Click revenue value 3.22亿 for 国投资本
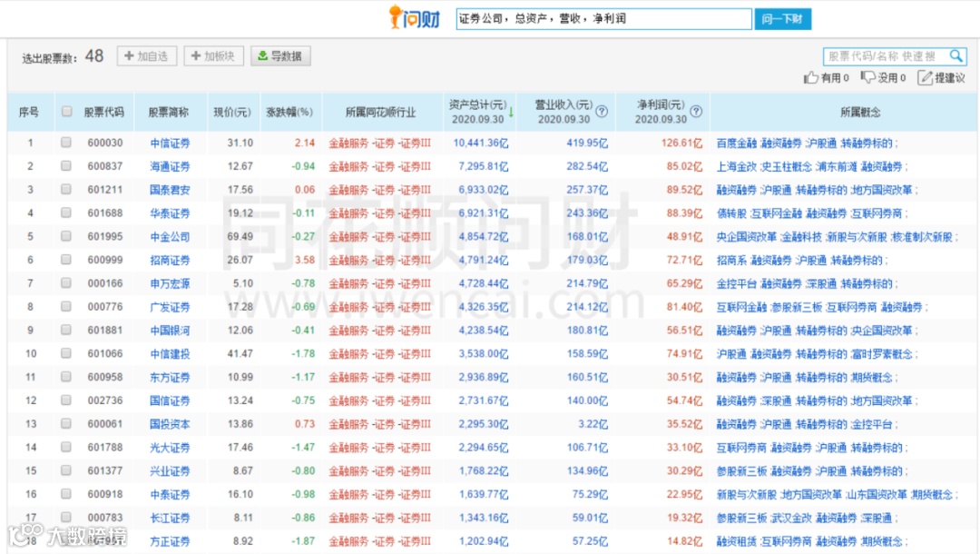980x554 pixels. [593, 424]
